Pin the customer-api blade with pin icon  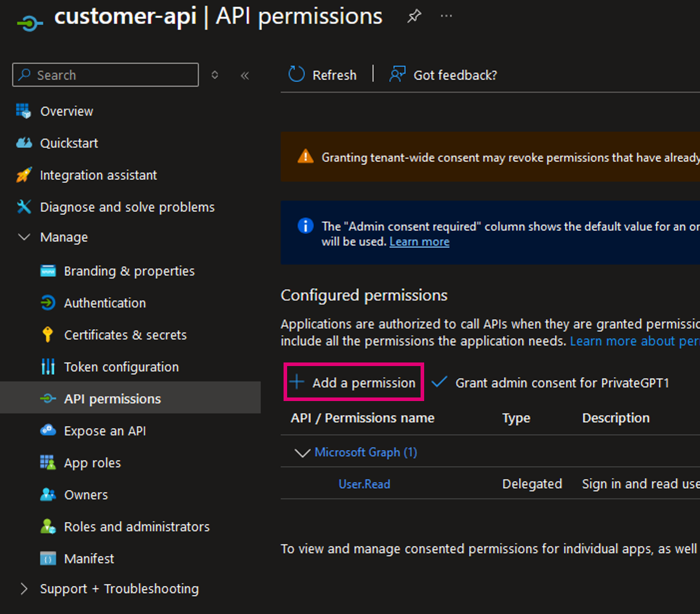[x=414, y=17]
